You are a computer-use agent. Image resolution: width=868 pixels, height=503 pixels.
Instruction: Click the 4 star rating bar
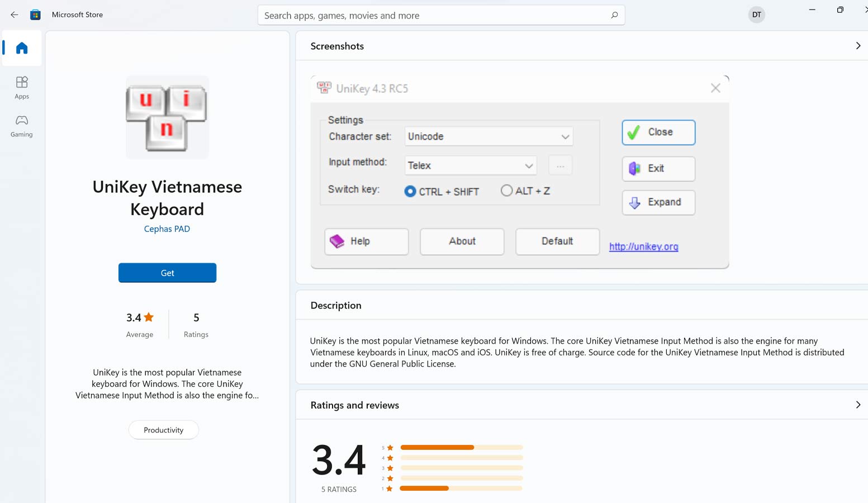[462, 457]
